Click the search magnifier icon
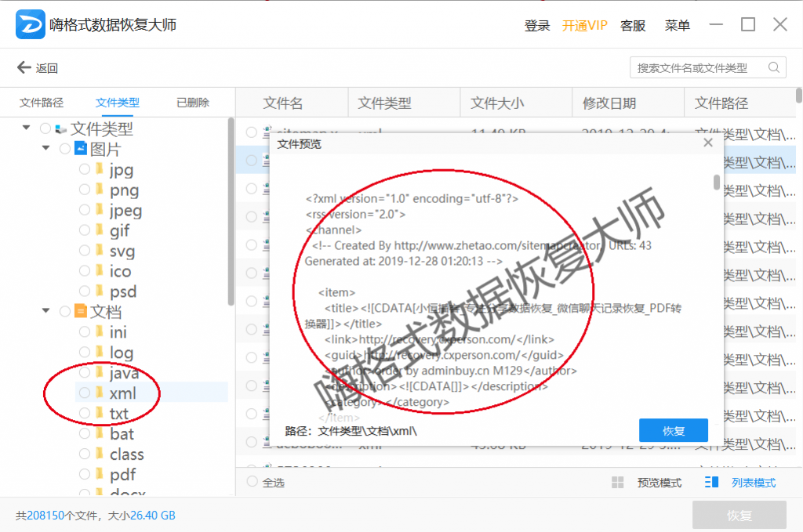 pyautogui.click(x=774, y=67)
